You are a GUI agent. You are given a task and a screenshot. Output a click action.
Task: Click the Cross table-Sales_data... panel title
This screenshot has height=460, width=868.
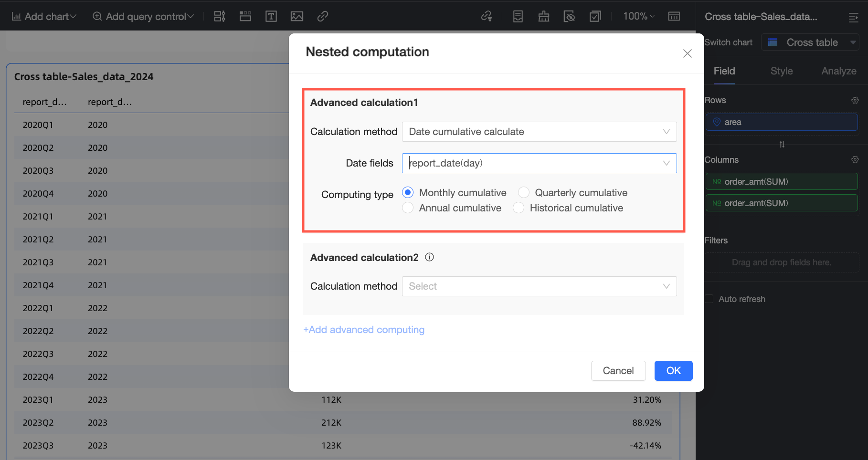coord(761,17)
